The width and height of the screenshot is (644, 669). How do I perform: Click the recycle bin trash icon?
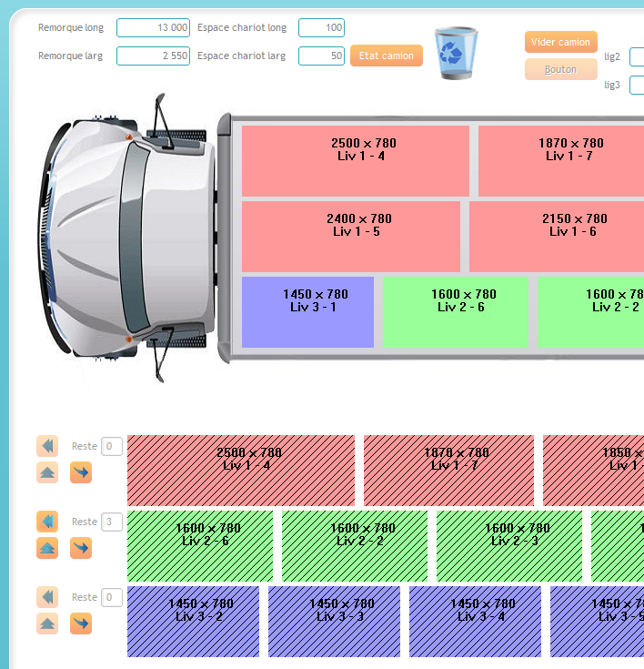click(x=456, y=53)
